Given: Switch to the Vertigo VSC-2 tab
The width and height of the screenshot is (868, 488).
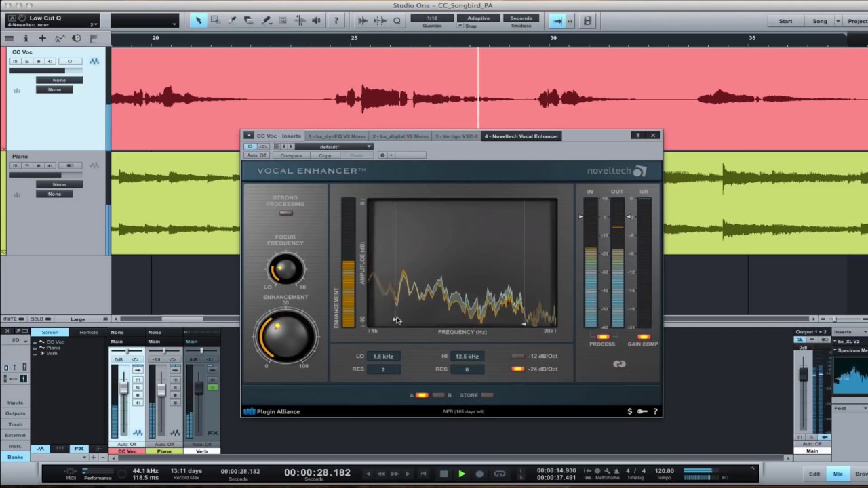Looking at the screenshot, I should [456, 136].
